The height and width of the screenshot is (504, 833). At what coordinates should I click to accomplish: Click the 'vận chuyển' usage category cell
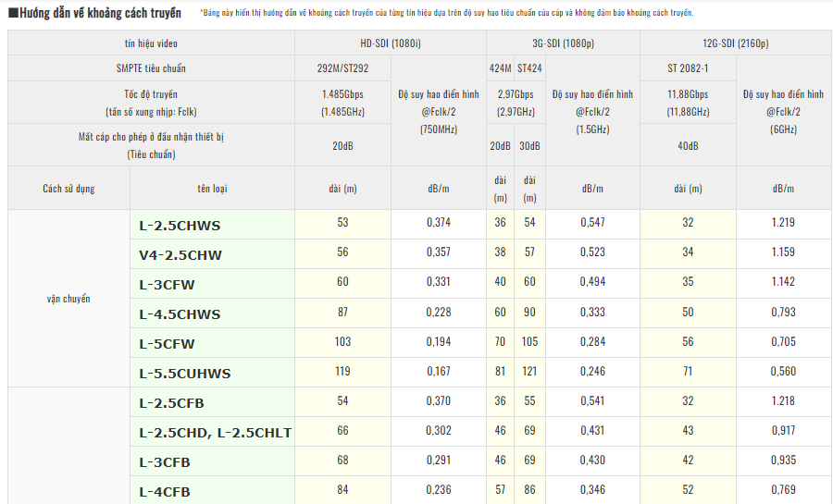click(x=68, y=299)
